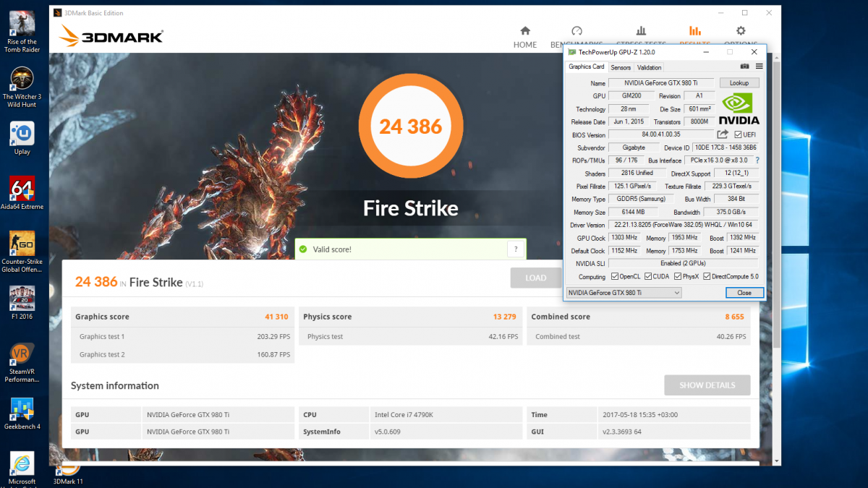Click the Physics score value 13 279
This screenshot has height=488, width=868.
pyautogui.click(x=506, y=317)
